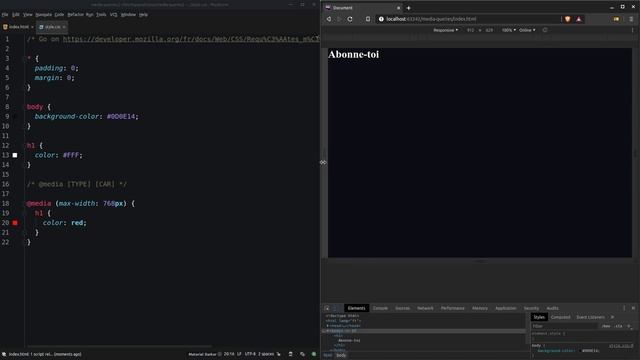Click the red color gutter swatch
This screenshot has width=640, height=360.
[15, 223]
